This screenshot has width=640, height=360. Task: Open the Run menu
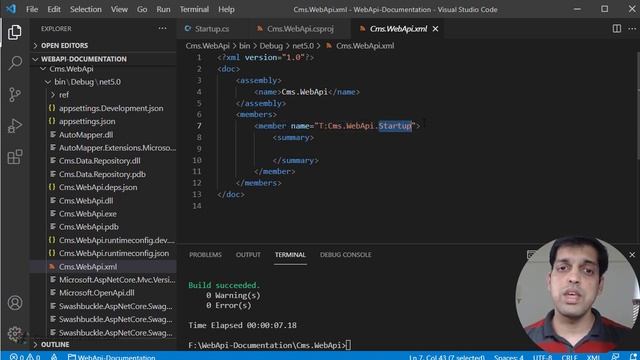coord(163,9)
